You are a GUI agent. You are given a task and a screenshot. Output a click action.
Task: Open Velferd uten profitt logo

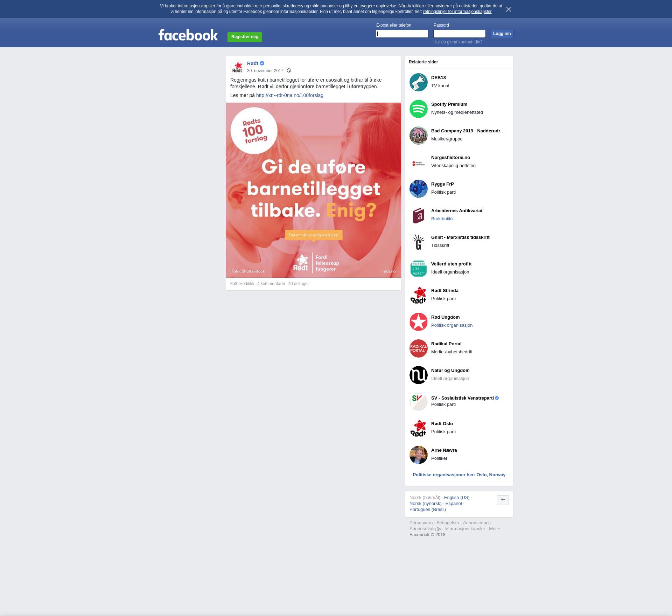[419, 269]
